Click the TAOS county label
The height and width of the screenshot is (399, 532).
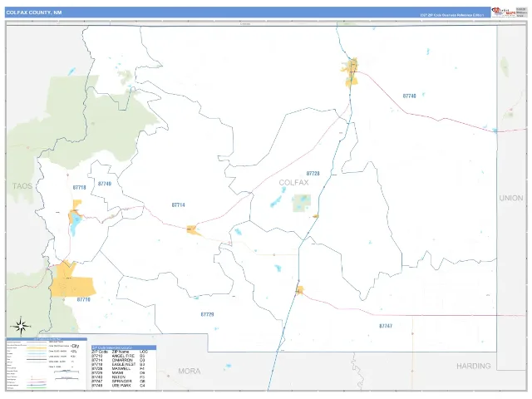click(22, 186)
